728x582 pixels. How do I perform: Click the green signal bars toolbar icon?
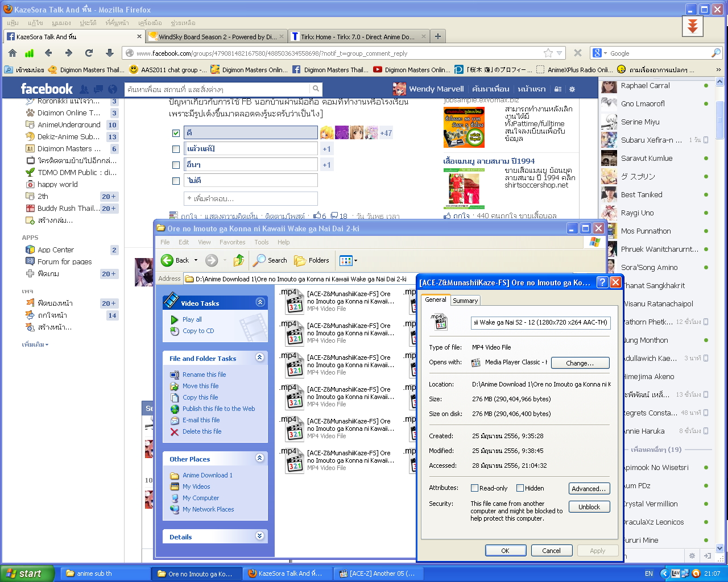coord(29,53)
